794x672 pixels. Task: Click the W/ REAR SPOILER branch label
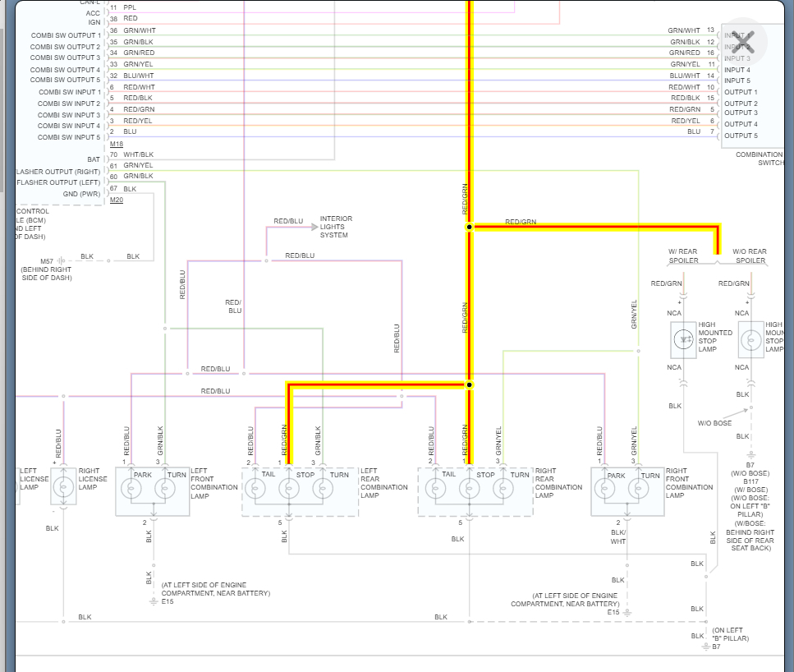tap(683, 256)
